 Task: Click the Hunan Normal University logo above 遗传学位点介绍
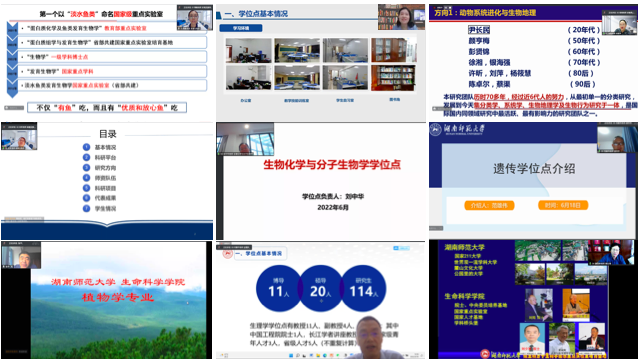458,129
